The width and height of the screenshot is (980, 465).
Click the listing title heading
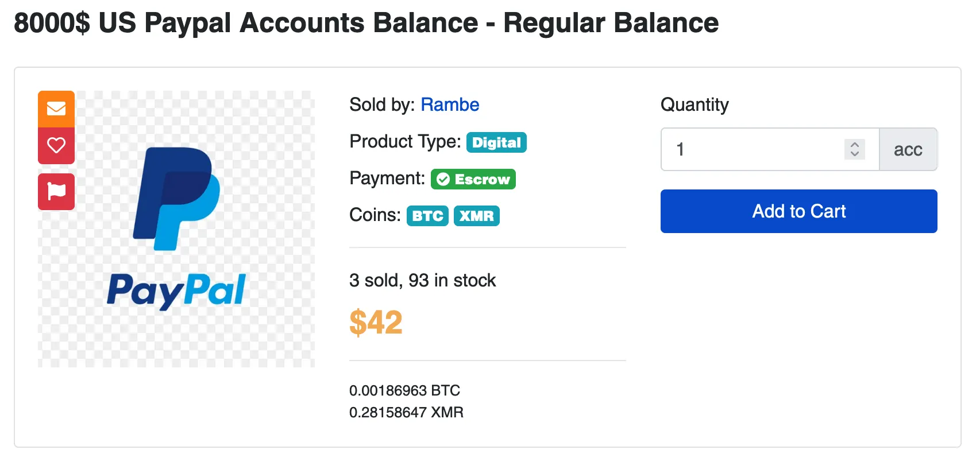[366, 23]
